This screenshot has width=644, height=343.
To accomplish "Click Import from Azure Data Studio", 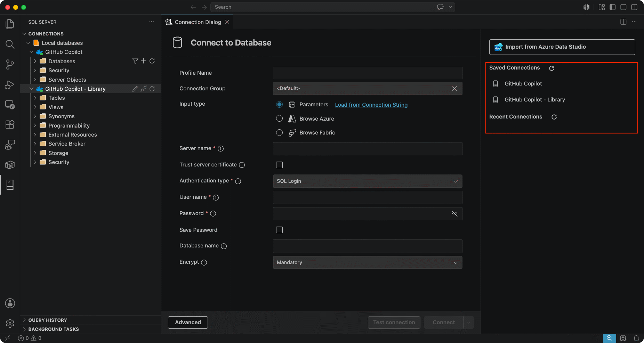I will [x=562, y=47].
